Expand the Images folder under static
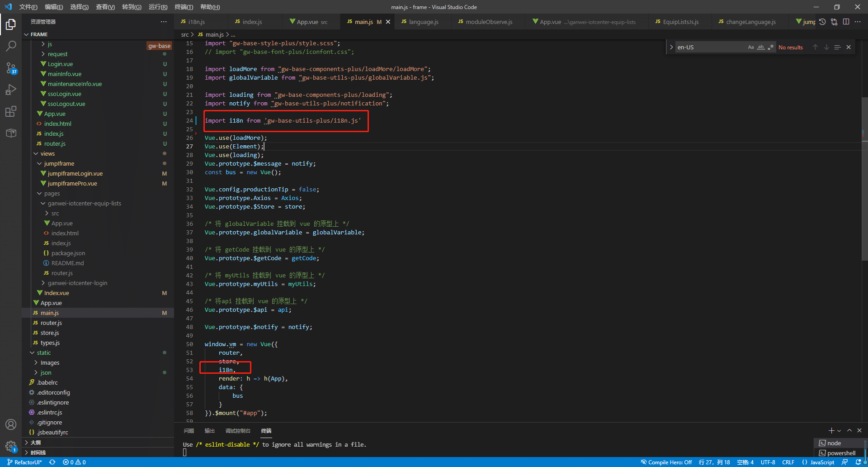This screenshot has height=467, width=868. coord(50,362)
